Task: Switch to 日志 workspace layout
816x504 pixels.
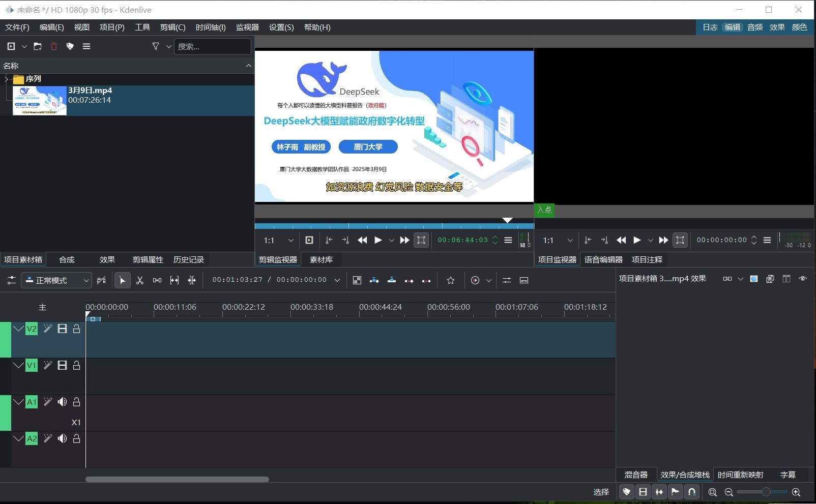Action: coord(710,27)
